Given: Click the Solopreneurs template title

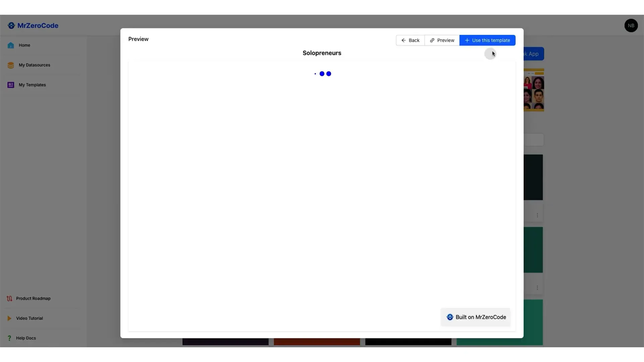Looking at the screenshot, I should (322, 53).
